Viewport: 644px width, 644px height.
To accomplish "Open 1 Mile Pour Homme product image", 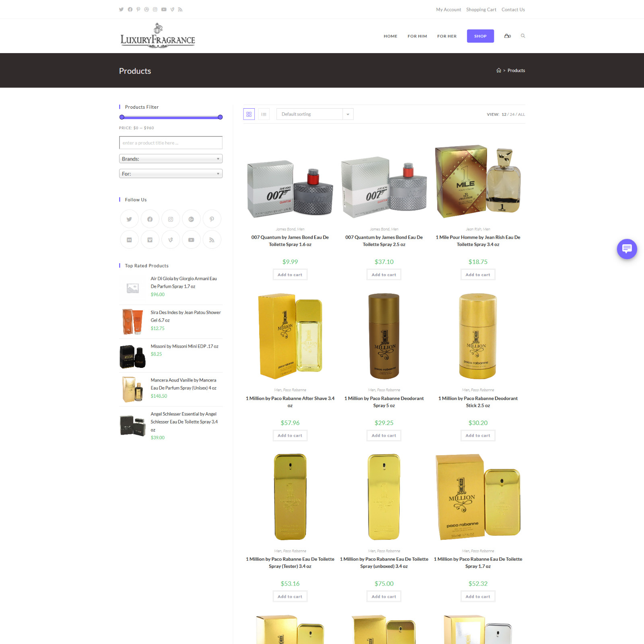I will click(478, 181).
